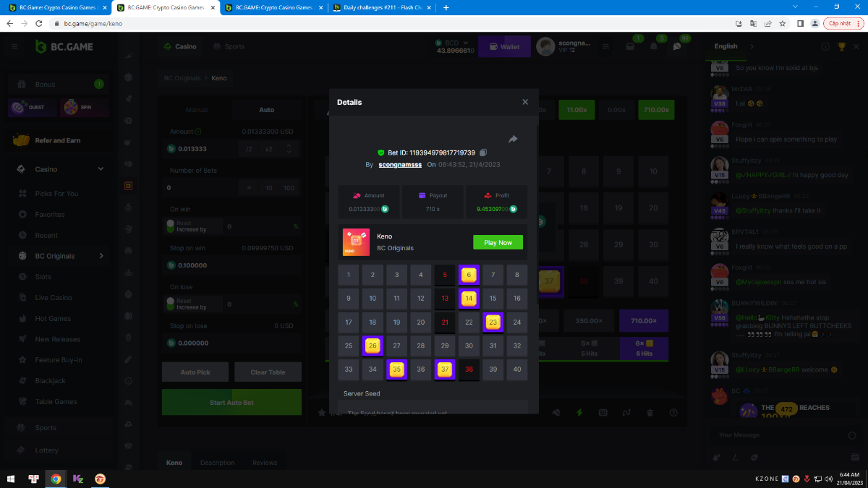Click the green turbo lightning icon
The height and width of the screenshot is (488, 868).
click(x=579, y=413)
